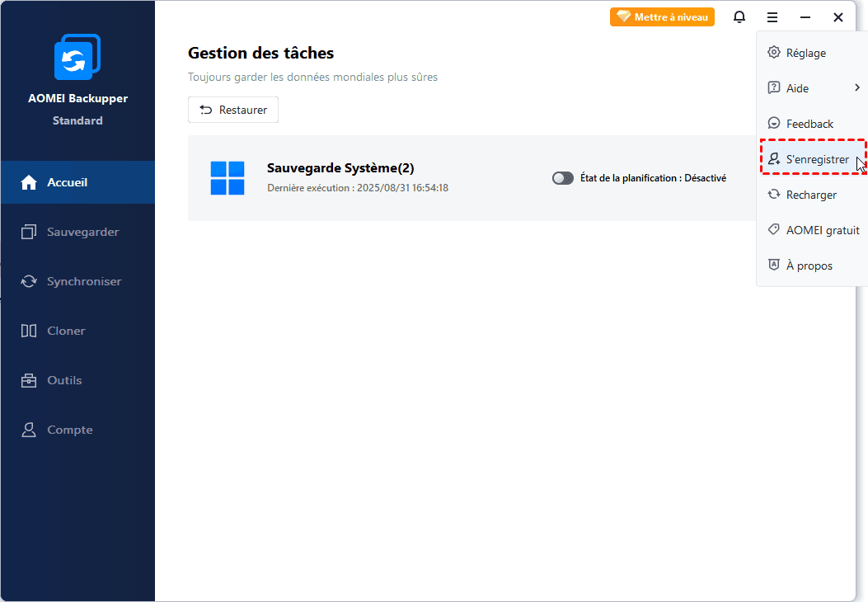Image resolution: width=868 pixels, height=602 pixels.
Task: Open the notifications bell icon
Action: tap(739, 17)
